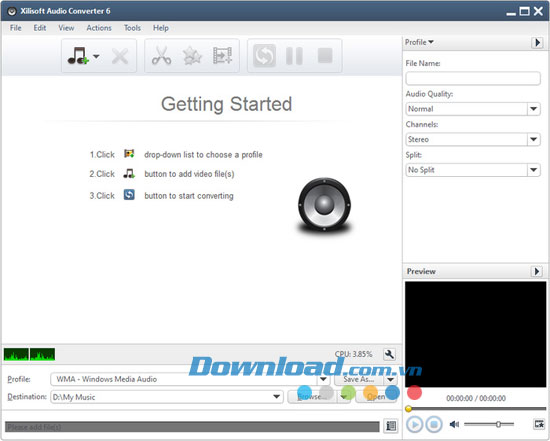Screen dimensions: 550x441
Task: Open the Edit menu
Action: [40, 28]
